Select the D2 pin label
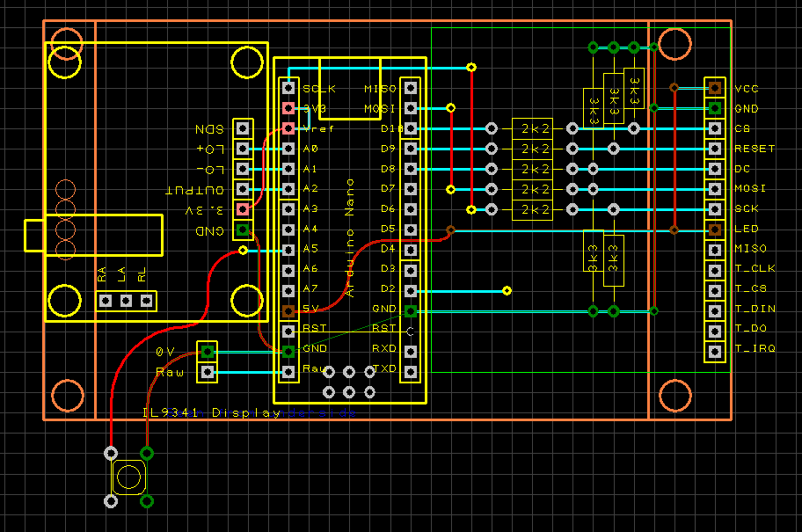Screen dimensions: 802x532 pyautogui.click(x=388, y=288)
